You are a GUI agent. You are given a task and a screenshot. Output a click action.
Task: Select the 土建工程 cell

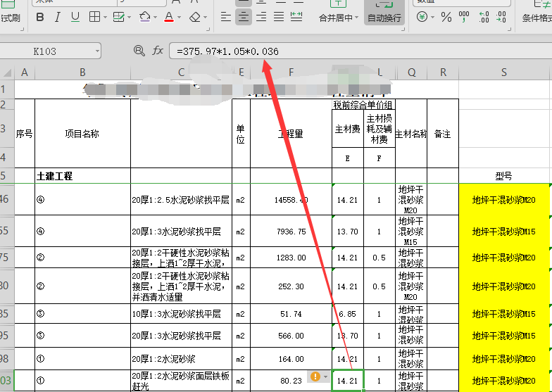[x=82, y=176]
